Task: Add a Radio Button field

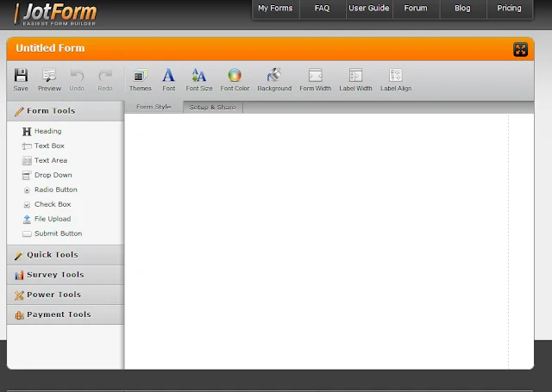Action: [55, 190]
